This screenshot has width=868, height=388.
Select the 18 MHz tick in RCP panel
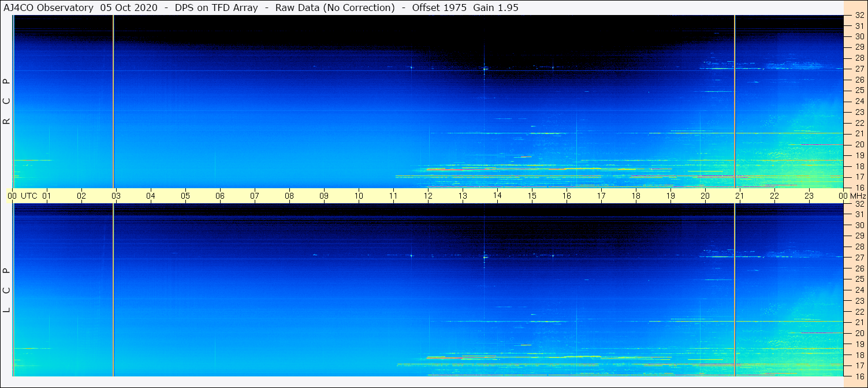coord(859,166)
